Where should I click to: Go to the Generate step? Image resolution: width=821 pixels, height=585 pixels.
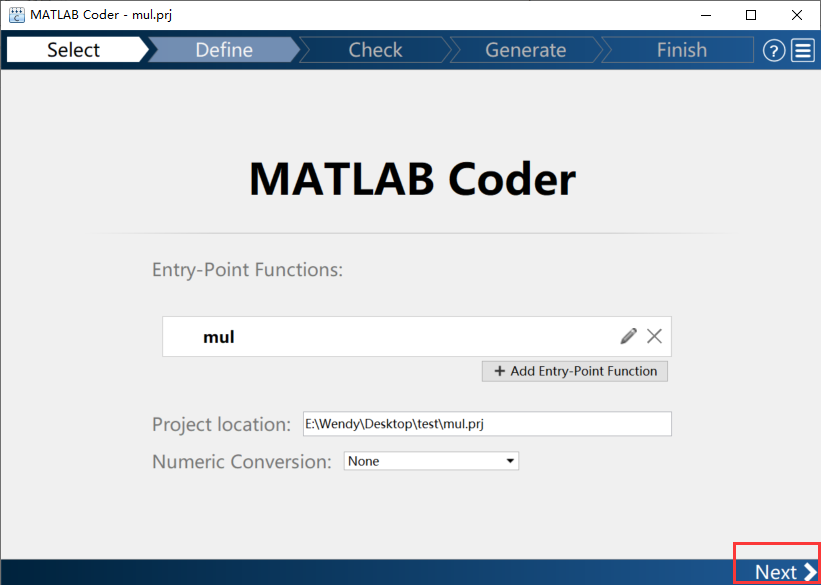[x=526, y=50]
